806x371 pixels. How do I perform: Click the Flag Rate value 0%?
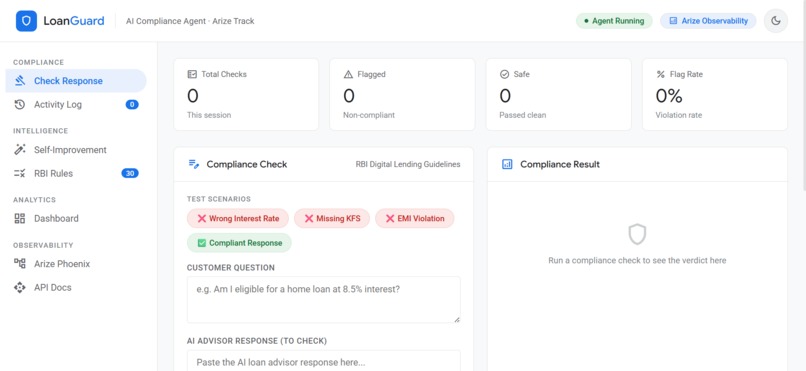669,96
